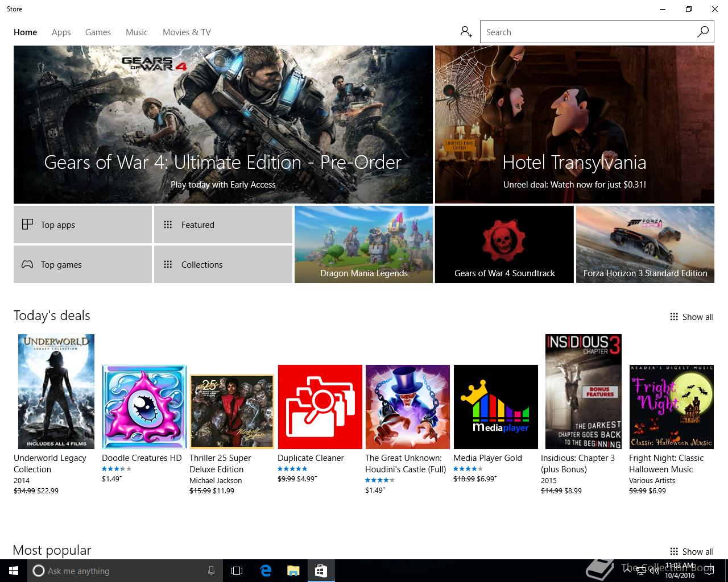Screen dimensions: 728x582
Task: Open The Great Unknown: Houdini's Castle title
Action: [x=406, y=464]
